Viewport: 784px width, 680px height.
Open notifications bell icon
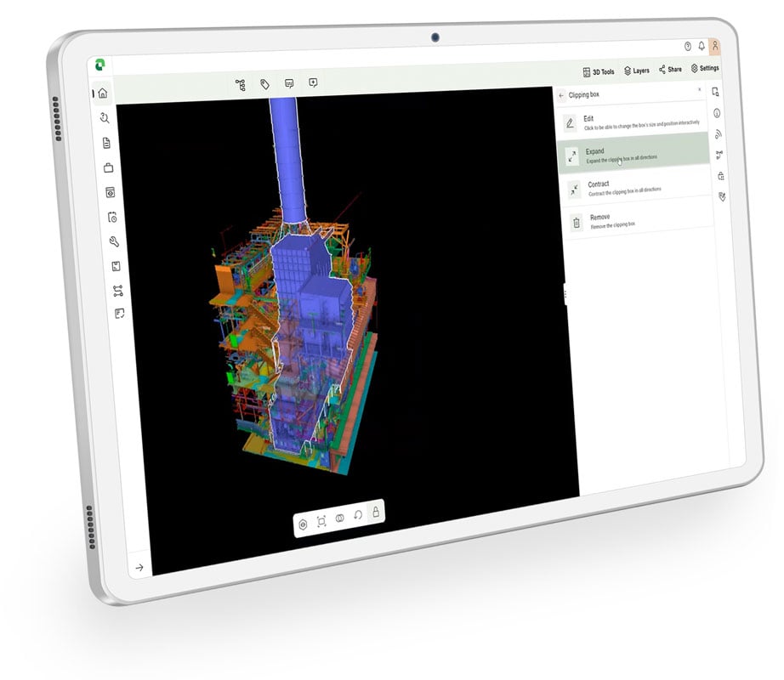point(702,47)
